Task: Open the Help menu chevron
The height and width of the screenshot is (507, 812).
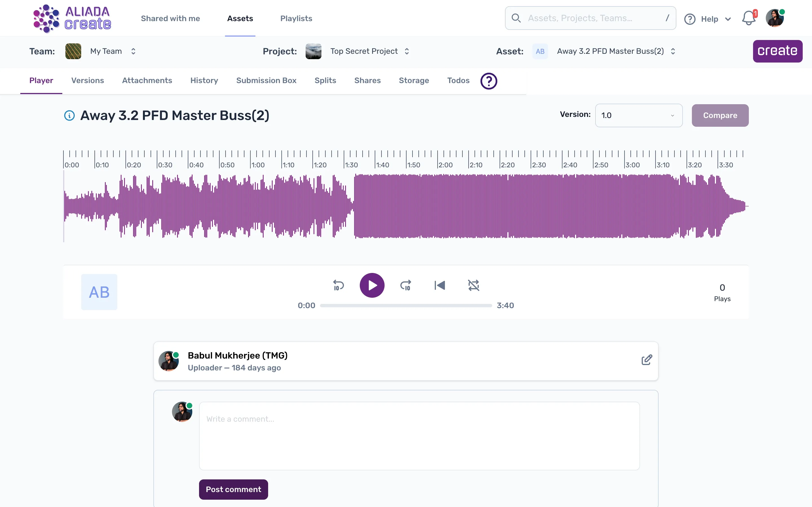Action: coord(728,19)
